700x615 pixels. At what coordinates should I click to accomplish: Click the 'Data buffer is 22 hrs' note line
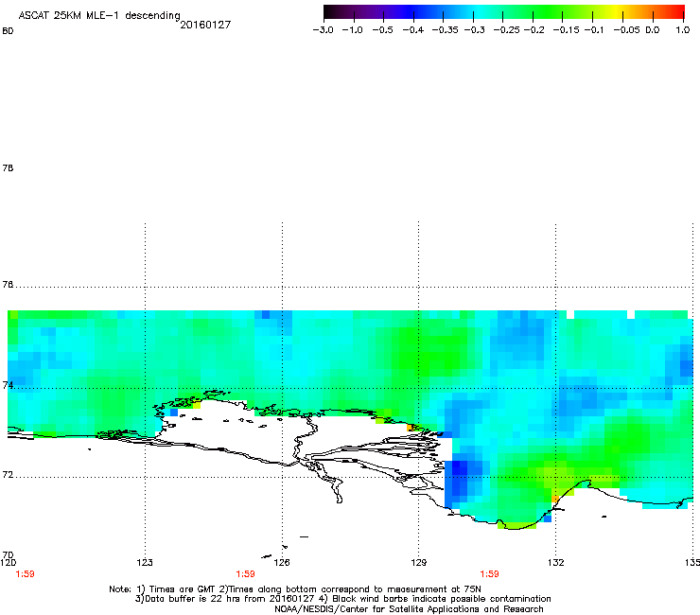[342, 599]
